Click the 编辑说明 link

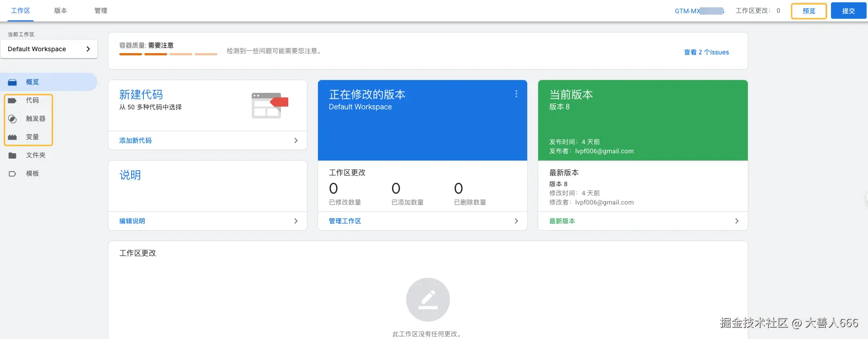tap(132, 221)
